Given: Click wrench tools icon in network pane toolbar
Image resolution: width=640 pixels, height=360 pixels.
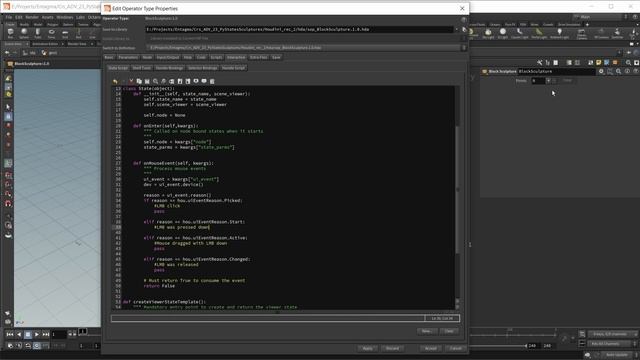Looking at the screenshot, I should click(540, 62).
